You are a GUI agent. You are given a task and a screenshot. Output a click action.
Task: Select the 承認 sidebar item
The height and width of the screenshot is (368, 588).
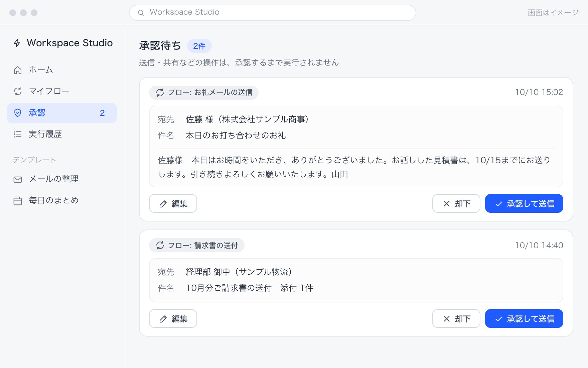click(62, 113)
